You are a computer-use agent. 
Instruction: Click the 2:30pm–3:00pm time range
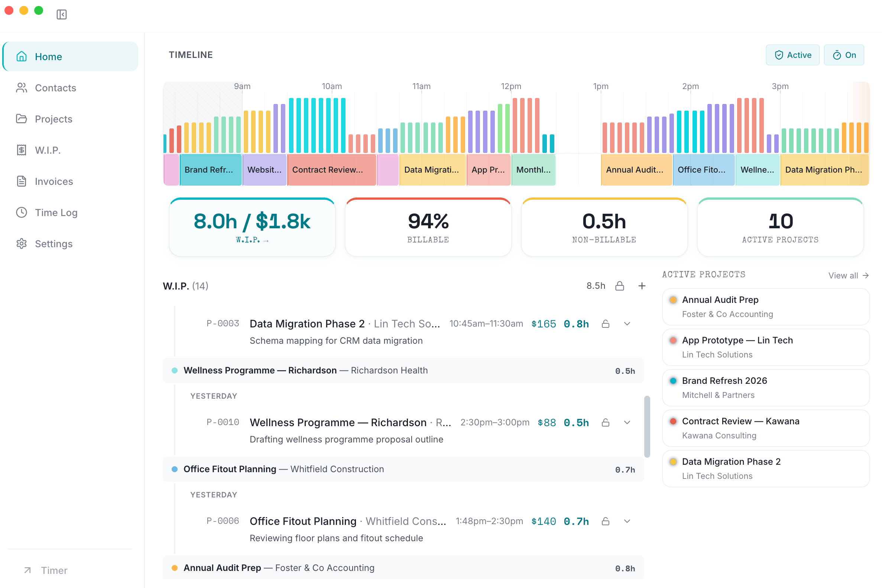click(x=494, y=422)
